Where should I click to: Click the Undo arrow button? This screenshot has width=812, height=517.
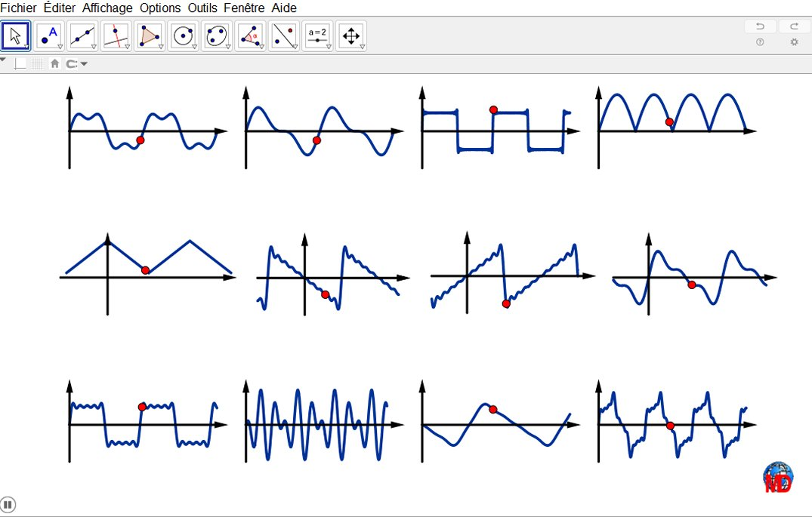pos(760,26)
